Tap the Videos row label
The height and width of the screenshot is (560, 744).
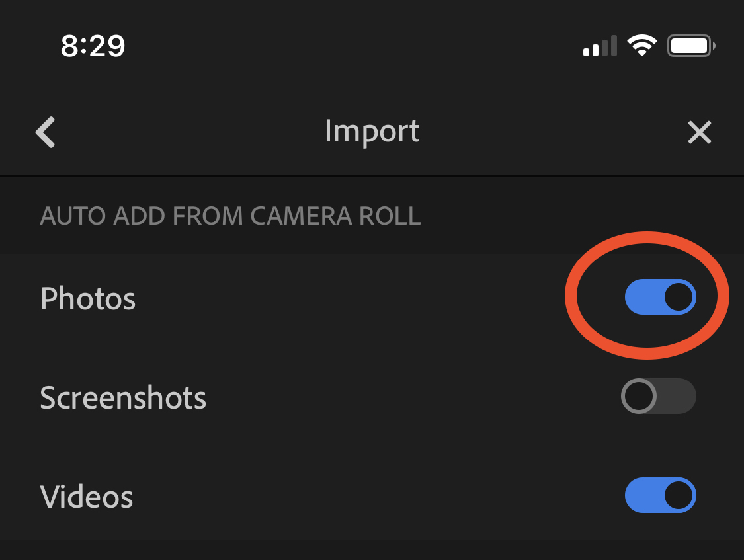86,497
